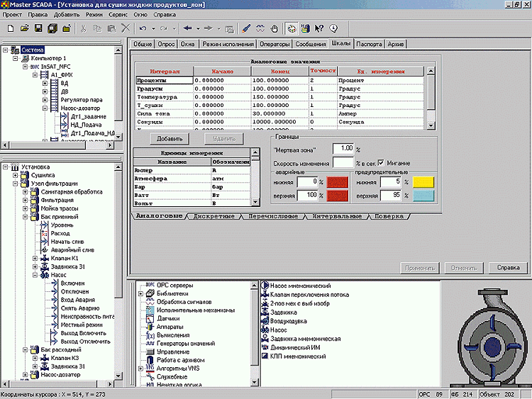Image resolution: width=532 pixels, height=399 pixels.
Task: Open the Добавить menu
Action: tap(67, 15)
